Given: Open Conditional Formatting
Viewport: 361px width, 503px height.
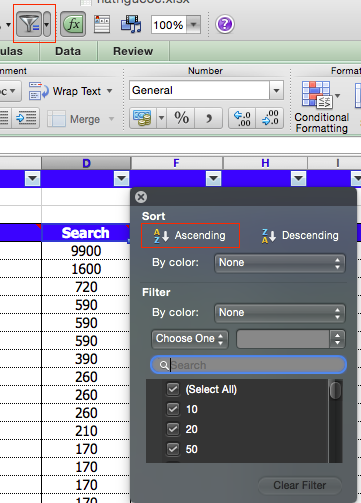Looking at the screenshot, I should tap(321, 107).
